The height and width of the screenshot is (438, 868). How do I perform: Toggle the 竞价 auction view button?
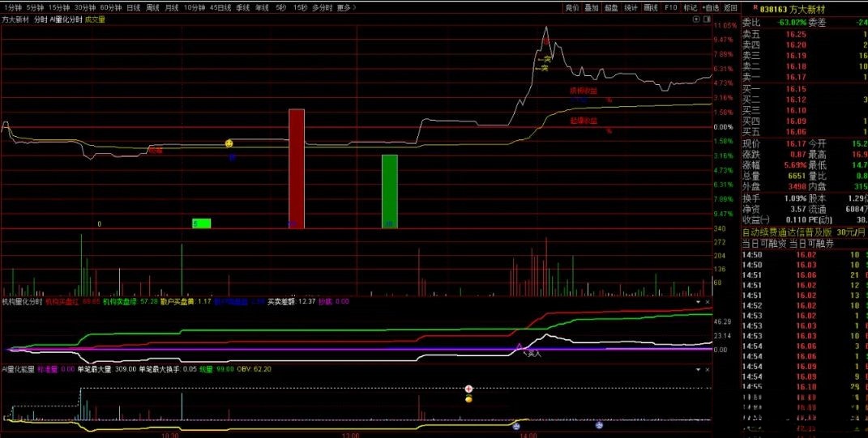coord(572,7)
